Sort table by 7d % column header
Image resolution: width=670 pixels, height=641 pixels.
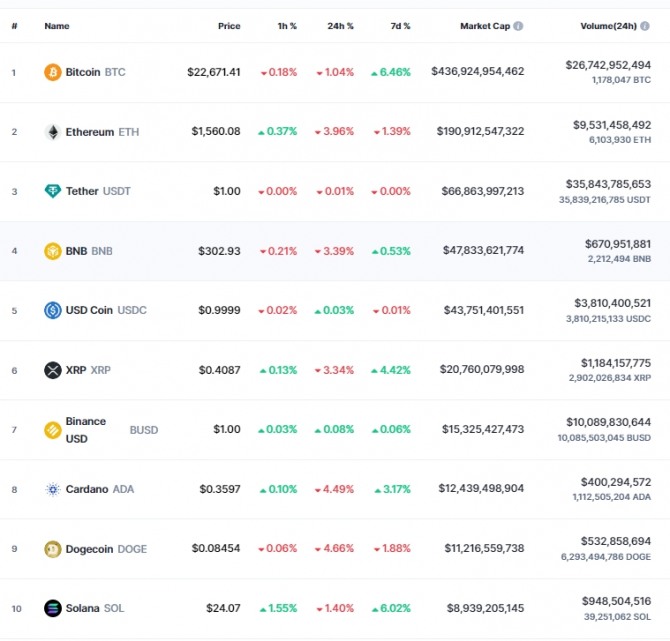[x=400, y=26]
